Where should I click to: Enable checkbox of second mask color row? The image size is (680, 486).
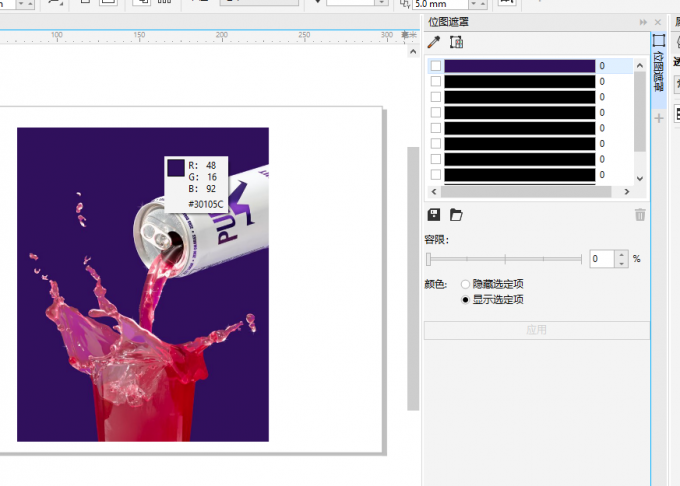point(436,81)
